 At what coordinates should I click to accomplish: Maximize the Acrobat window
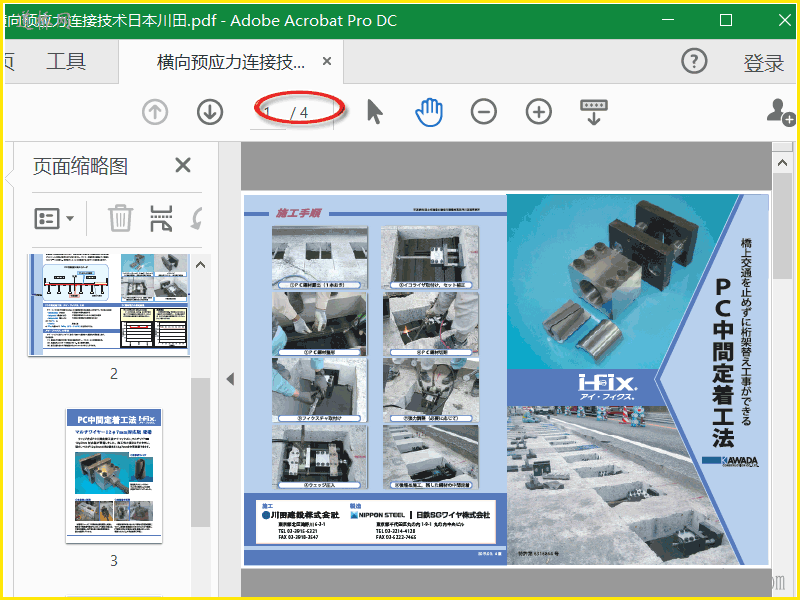click(x=726, y=20)
